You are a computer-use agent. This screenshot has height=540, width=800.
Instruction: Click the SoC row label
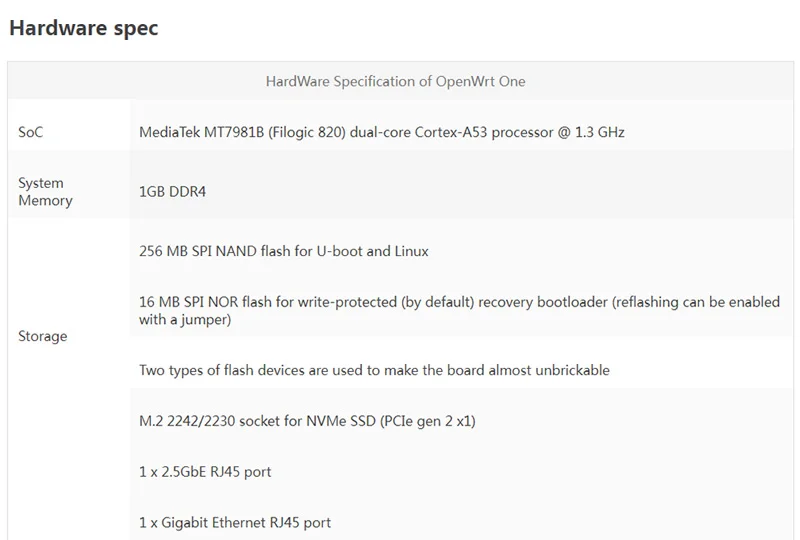[31, 132]
